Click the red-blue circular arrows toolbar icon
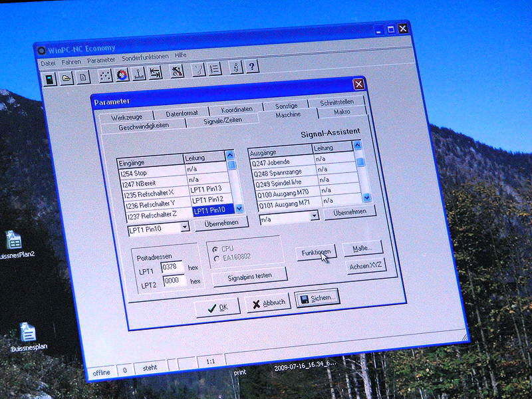This screenshot has width=532, height=399. coord(122,74)
